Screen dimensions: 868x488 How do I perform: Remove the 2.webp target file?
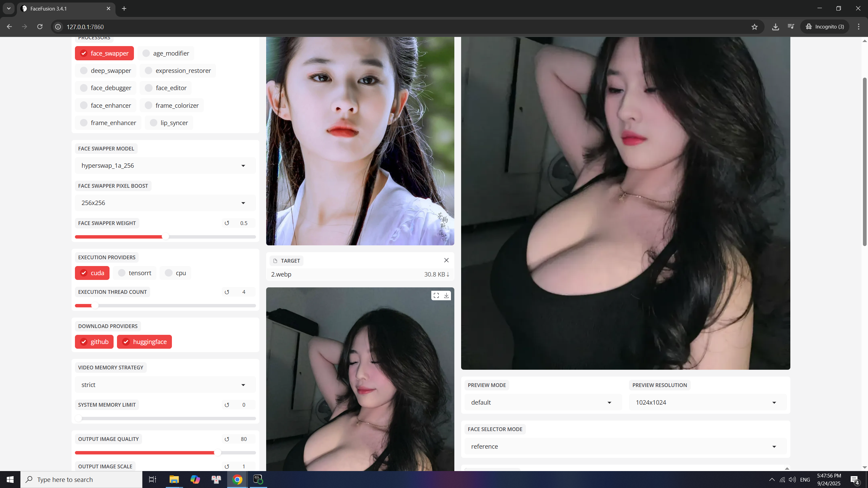pyautogui.click(x=446, y=260)
